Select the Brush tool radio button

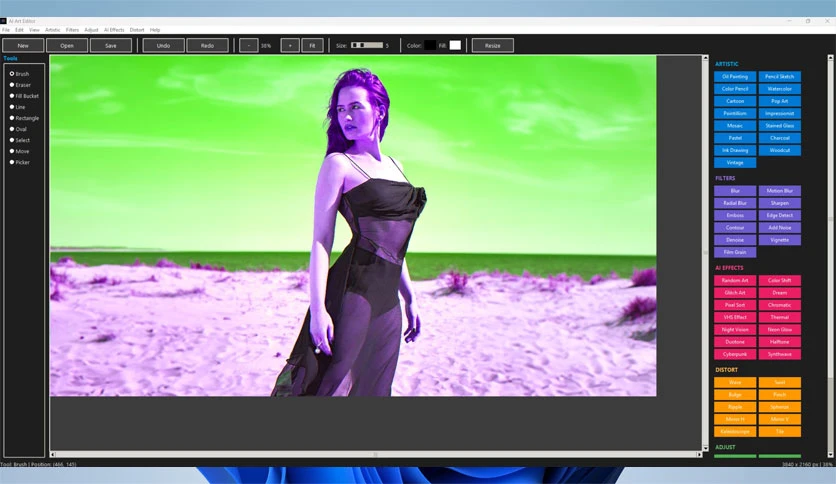(12, 74)
